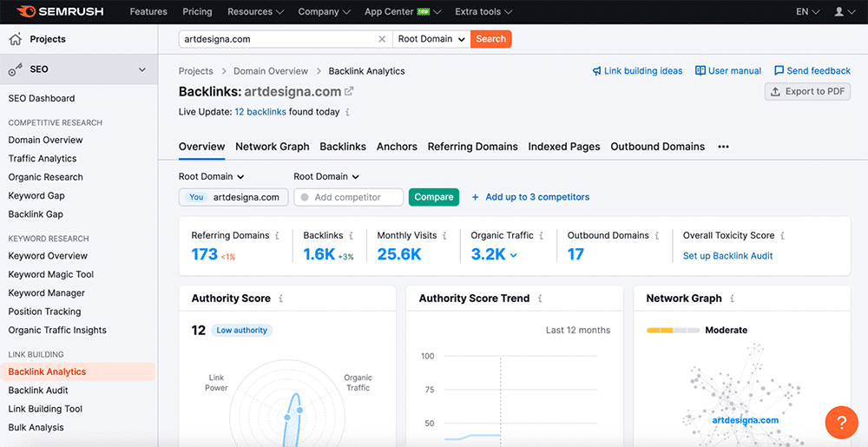868x447 pixels.
Task: Open Resources dropdown in top navigation
Action: click(x=256, y=11)
